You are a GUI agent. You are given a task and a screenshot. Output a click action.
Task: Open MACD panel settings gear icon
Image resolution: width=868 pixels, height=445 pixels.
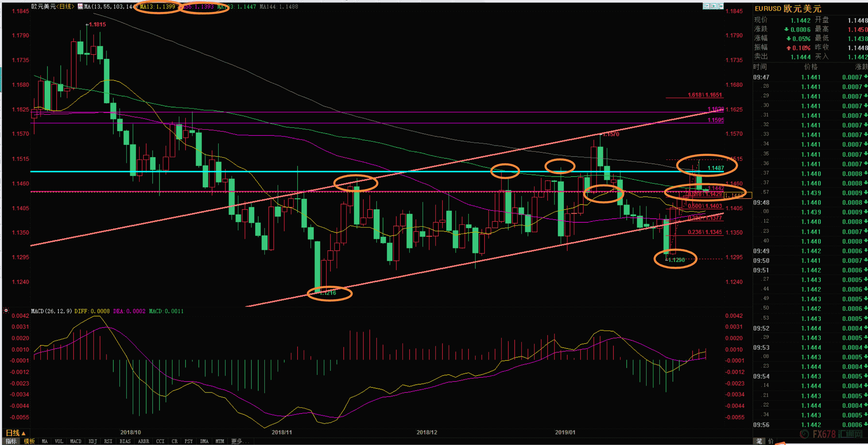[x=6, y=311]
